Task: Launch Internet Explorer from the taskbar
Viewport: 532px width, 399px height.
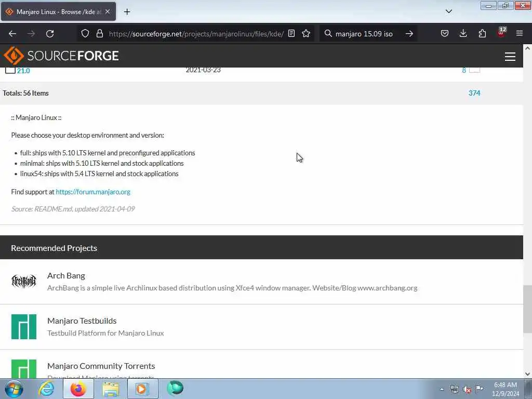Action: [46, 389]
